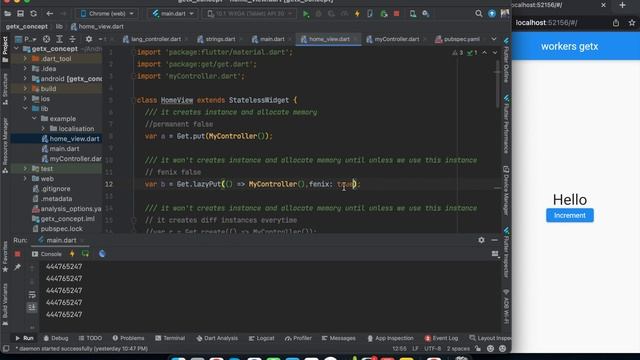Screen dimensions: 640x360
Task: Open the Console tab in Run panel
Action: pos(47,254)
